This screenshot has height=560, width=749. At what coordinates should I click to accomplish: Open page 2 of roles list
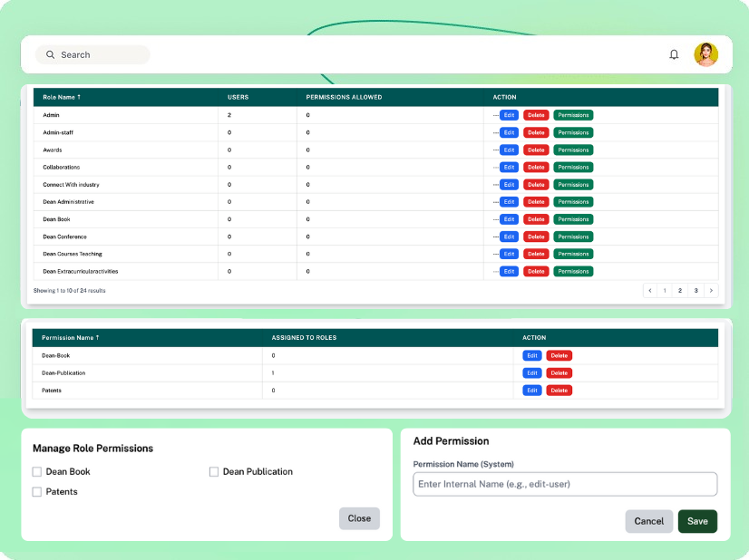tap(680, 291)
